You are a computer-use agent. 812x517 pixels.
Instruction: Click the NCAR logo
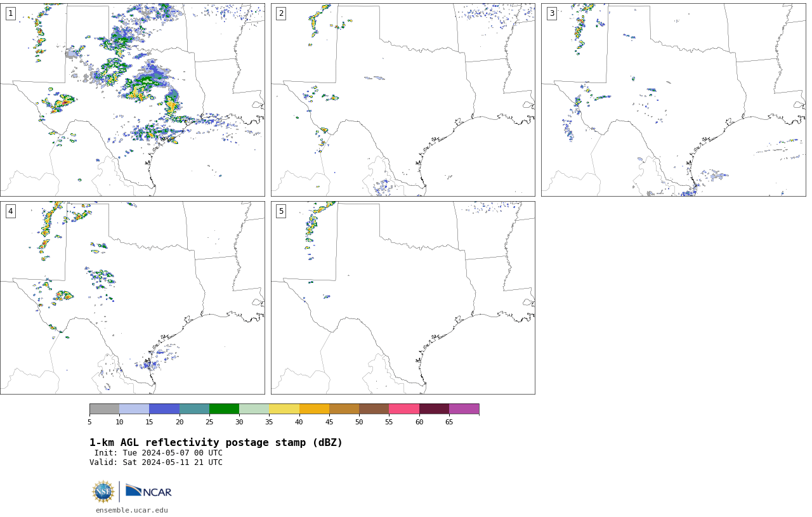coord(148,491)
